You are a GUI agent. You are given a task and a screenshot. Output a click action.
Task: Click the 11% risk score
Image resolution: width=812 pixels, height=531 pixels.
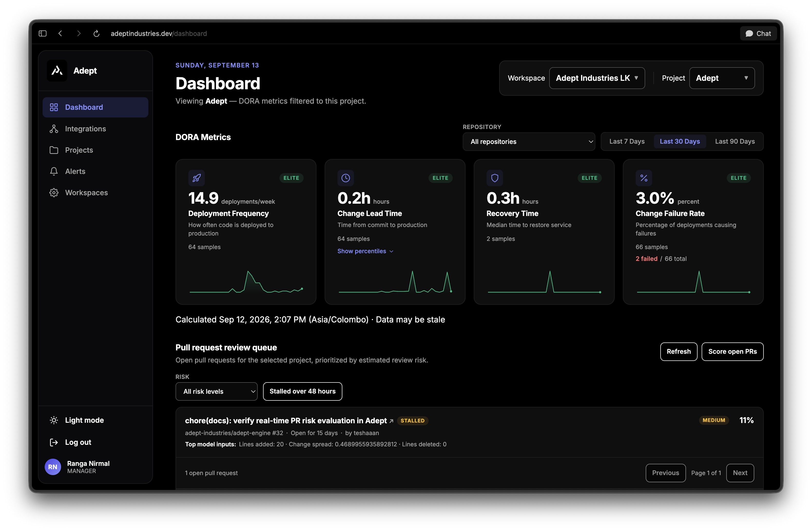[x=747, y=420]
